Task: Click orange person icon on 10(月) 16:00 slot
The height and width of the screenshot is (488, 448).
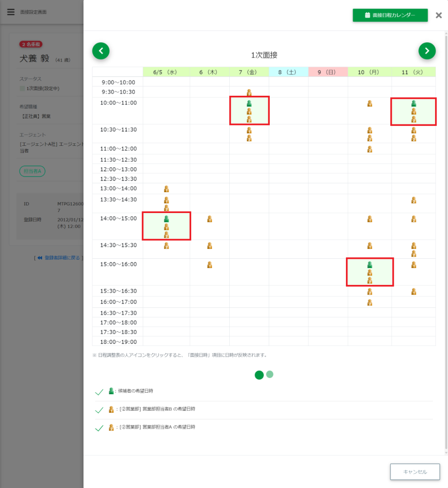Action: (369, 302)
